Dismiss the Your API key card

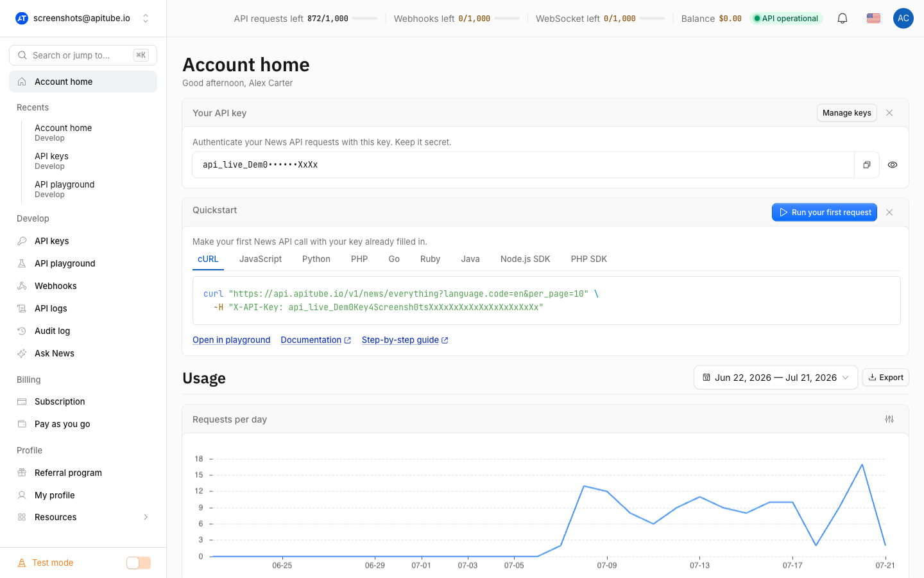(889, 113)
